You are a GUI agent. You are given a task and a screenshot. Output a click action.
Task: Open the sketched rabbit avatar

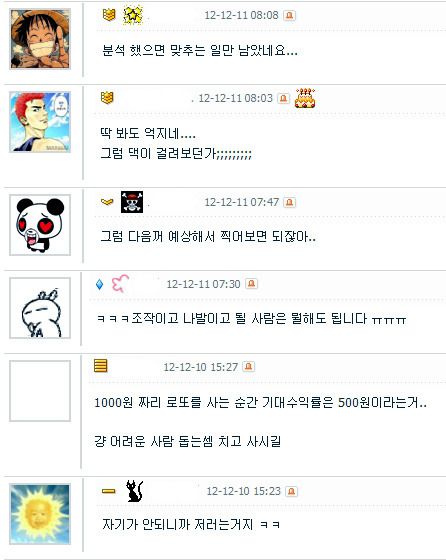coord(40,308)
